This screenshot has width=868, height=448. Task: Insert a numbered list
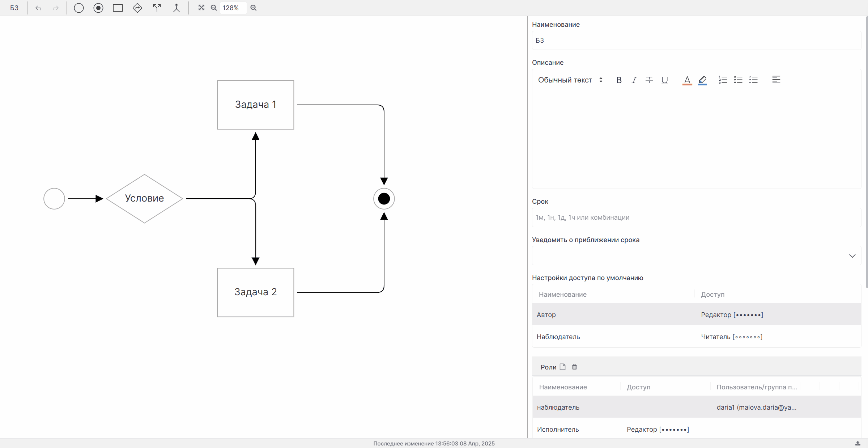tap(723, 80)
